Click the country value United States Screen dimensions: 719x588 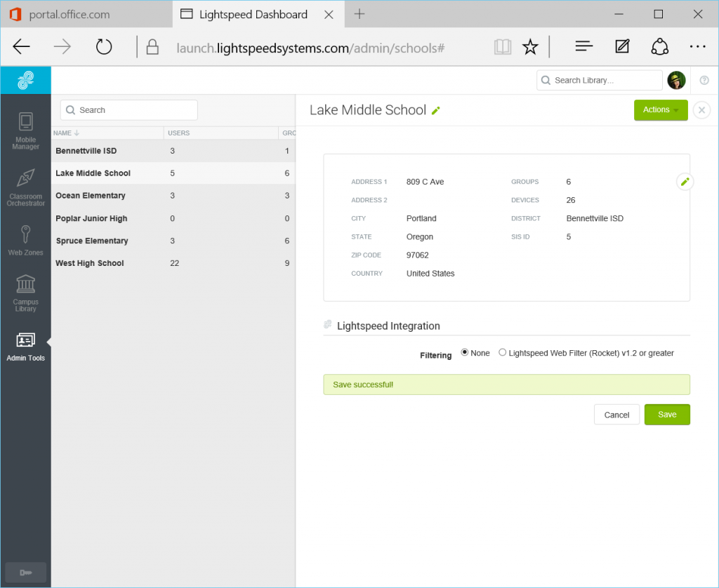[x=430, y=273]
